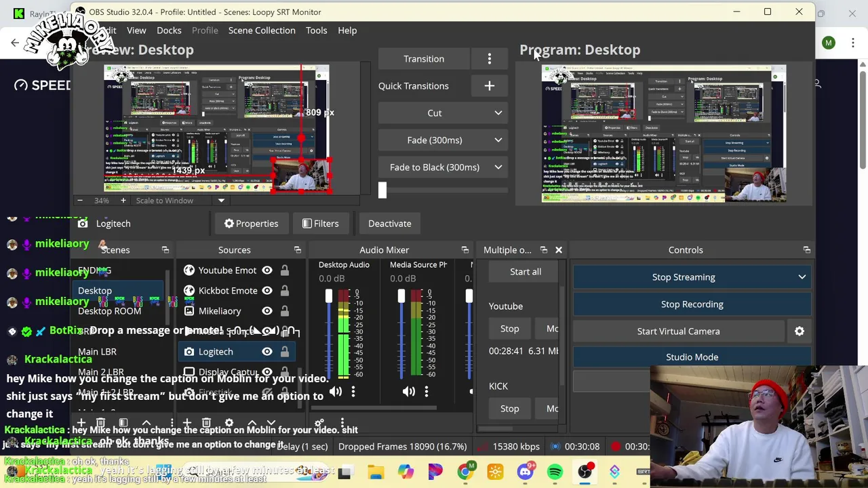This screenshot has width=868, height=488.
Task: Open virtual camera settings gear
Action: [799, 331]
